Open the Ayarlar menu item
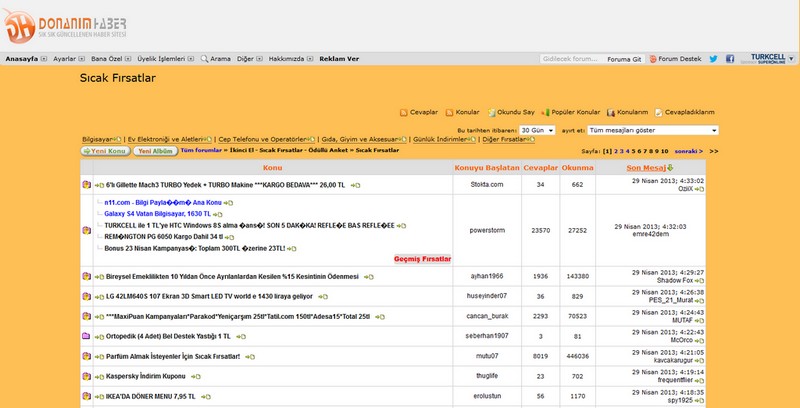The image size is (800, 408). click(65, 59)
